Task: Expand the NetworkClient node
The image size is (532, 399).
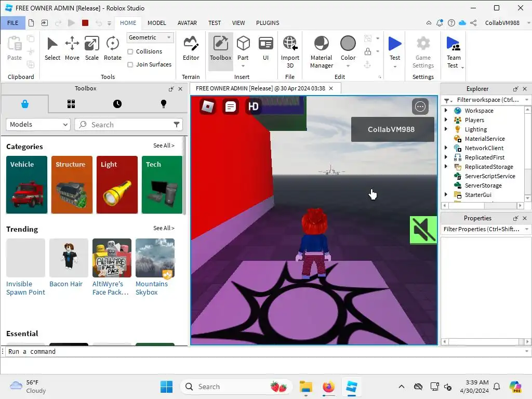Action: click(446, 148)
